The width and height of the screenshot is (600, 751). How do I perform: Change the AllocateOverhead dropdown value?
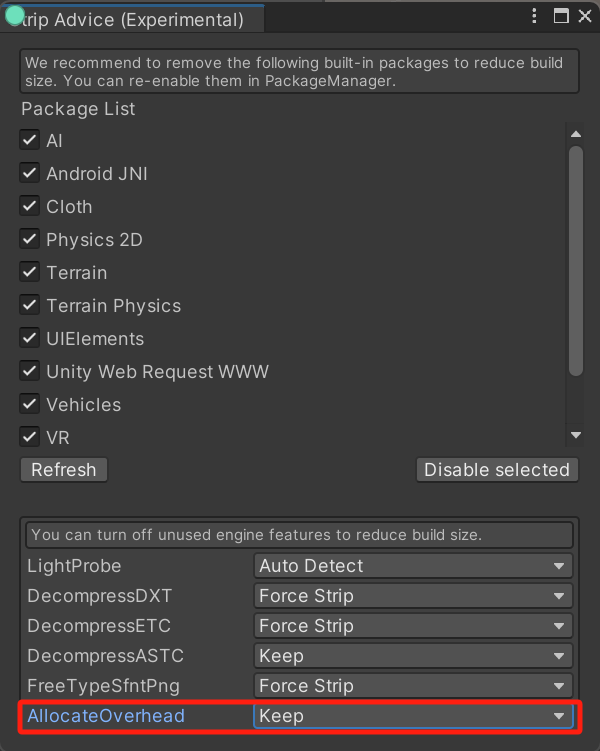click(413, 716)
